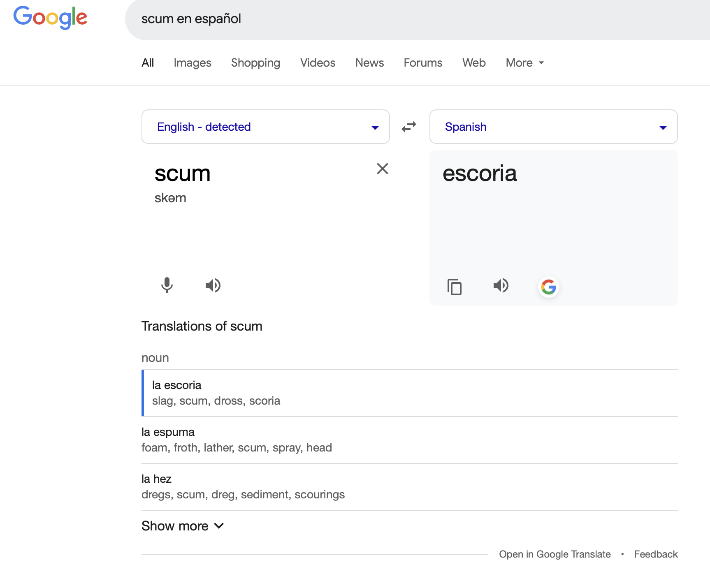Expand Show more translations
This screenshot has height=588, width=710.
coord(183,526)
